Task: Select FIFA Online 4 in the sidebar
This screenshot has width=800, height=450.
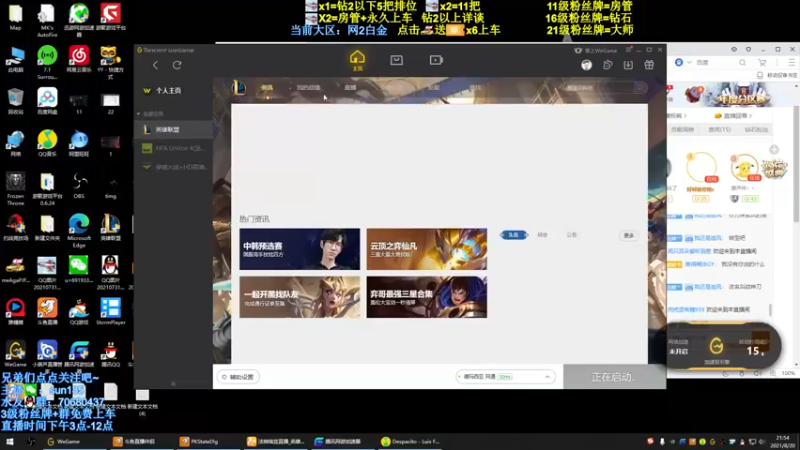Action: click(x=173, y=148)
